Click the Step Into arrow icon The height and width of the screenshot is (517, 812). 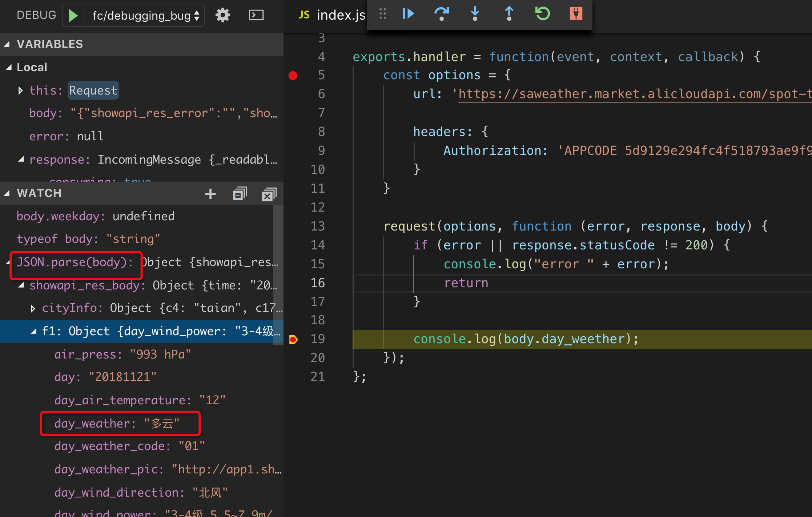(475, 14)
